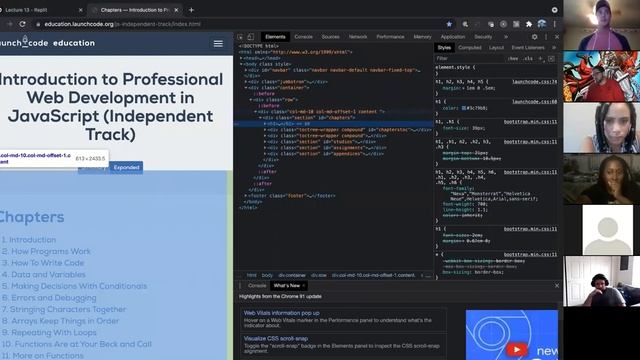The width and height of the screenshot is (640, 360).
Task: Open the Chrome extensions puzzle icon
Action: click(x=529, y=24)
